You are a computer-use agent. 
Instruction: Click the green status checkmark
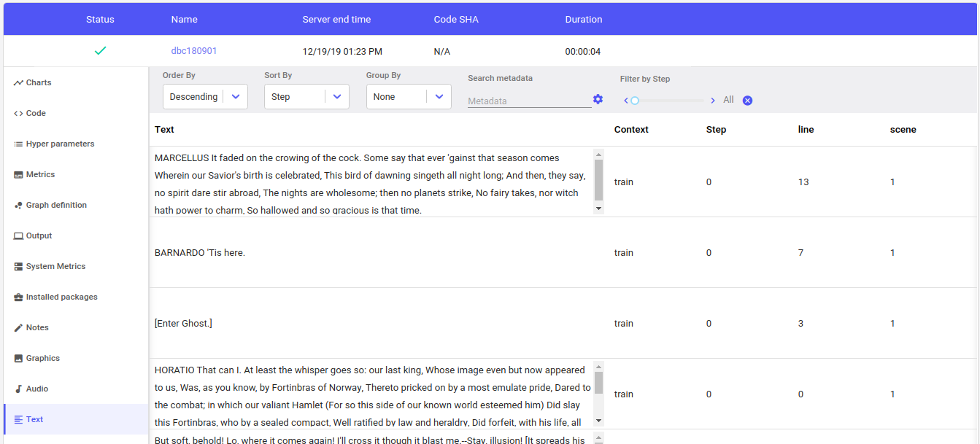pyautogui.click(x=101, y=51)
